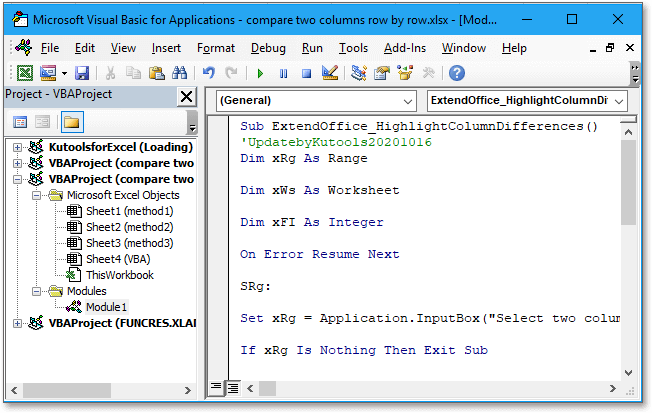The image size is (652, 413).
Task: Open the View menu
Action: point(123,48)
